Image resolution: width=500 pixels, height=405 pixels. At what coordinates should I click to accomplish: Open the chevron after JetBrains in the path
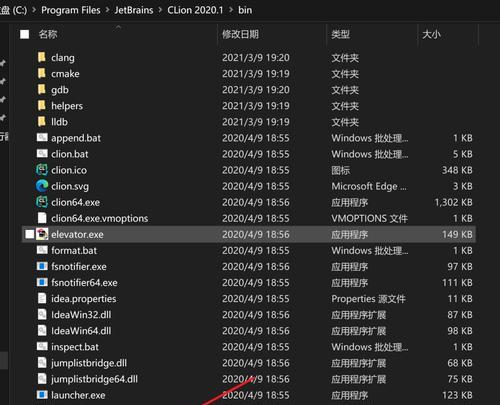160,10
